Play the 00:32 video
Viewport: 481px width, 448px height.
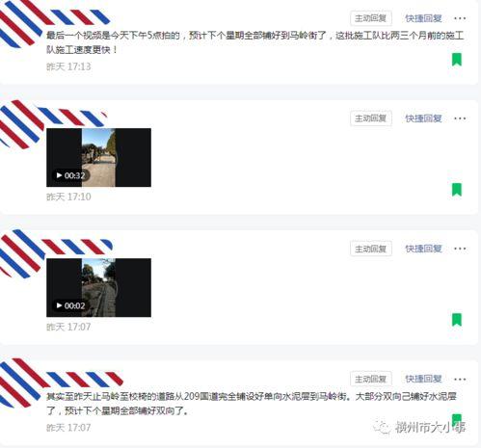[70, 175]
